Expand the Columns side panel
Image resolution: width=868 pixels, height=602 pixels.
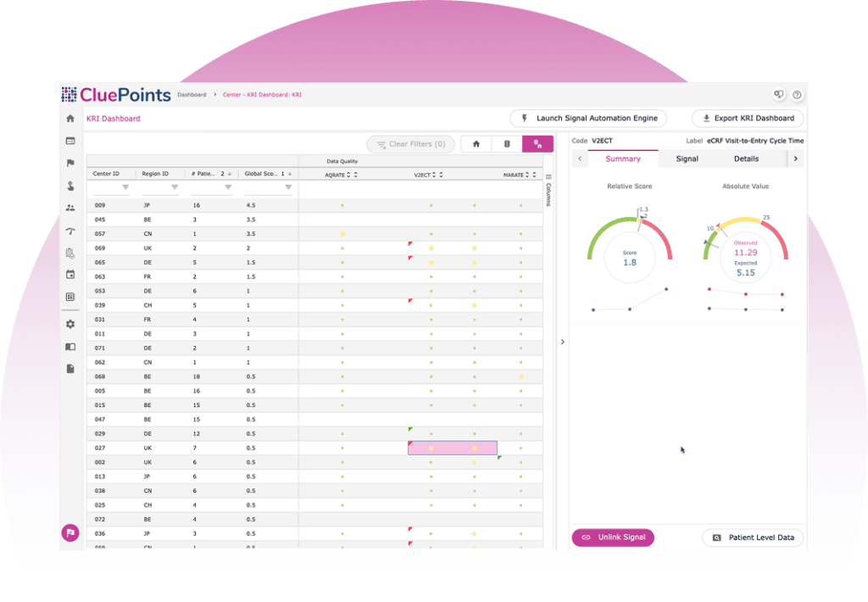548,191
